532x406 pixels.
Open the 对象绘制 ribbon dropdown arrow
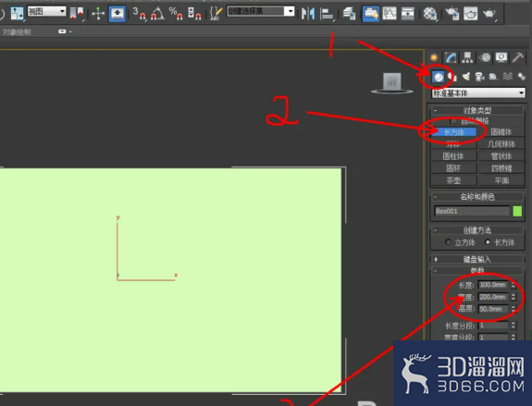tap(70, 31)
